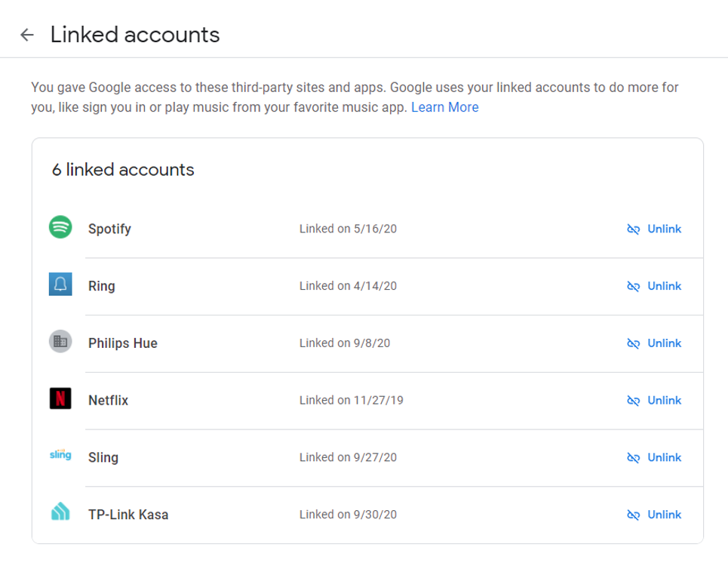Click the Sling logo icon
The height and width of the screenshot is (569, 728).
60,454
